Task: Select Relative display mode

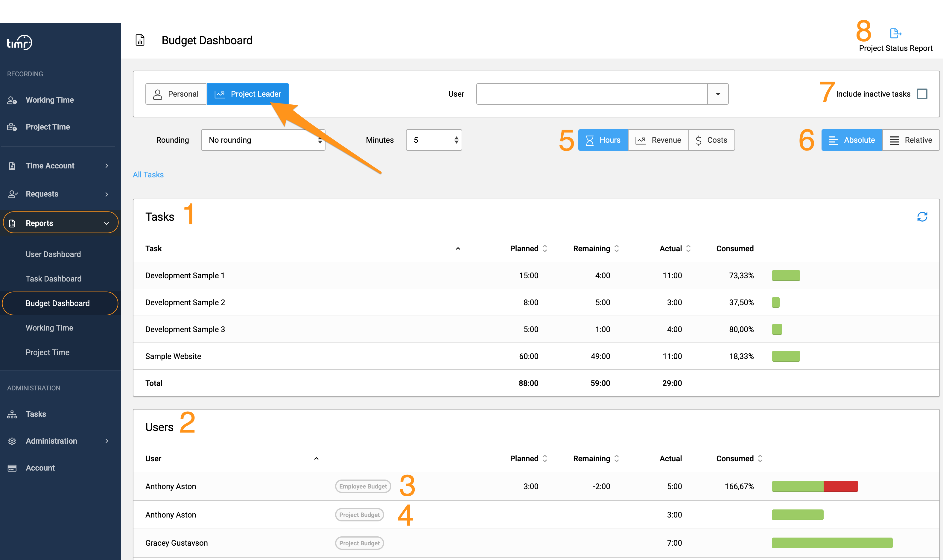Action: 911,140
